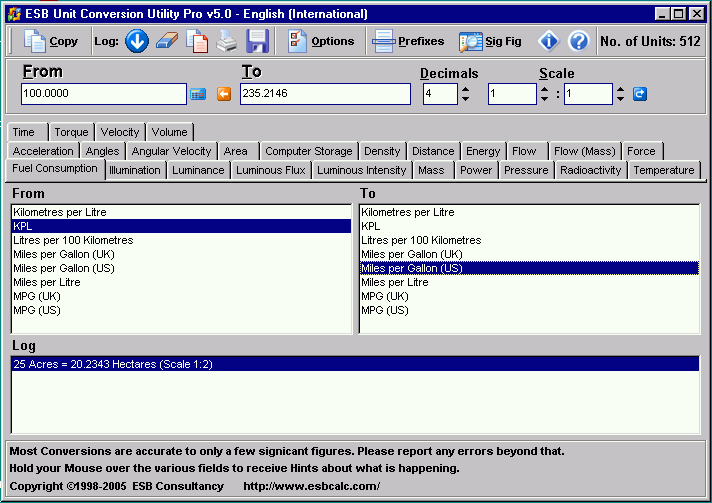
Task: Decrease the Decimals value with the down arrow
Action: click(465, 99)
